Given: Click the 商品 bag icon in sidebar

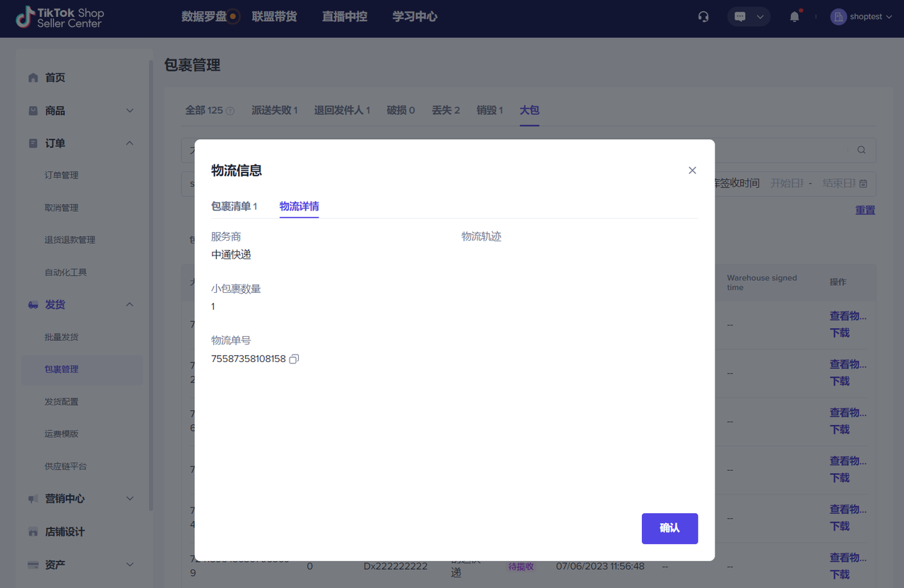Looking at the screenshot, I should [33, 111].
